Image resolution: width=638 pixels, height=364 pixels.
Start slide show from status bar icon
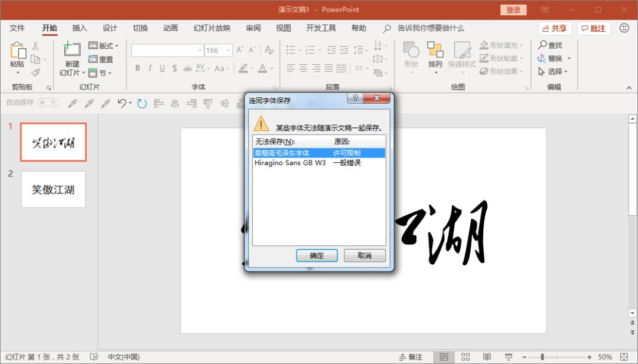509,357
